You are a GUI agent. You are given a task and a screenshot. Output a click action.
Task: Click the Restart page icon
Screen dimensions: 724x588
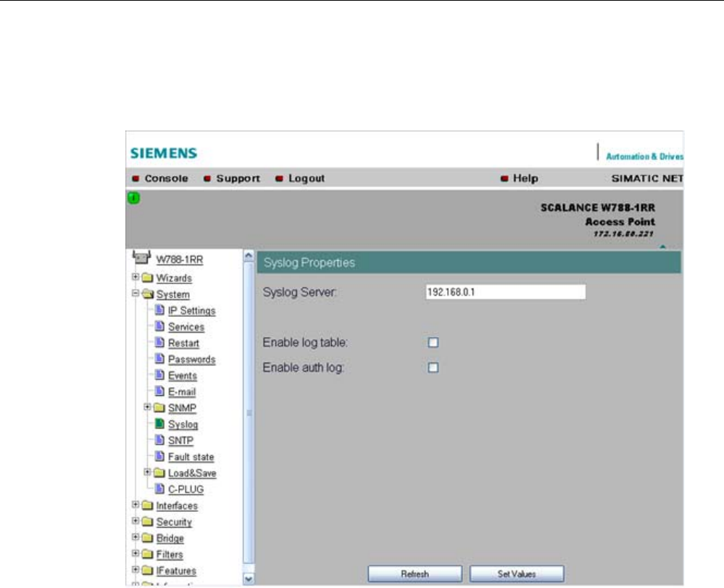pos(159,342)
